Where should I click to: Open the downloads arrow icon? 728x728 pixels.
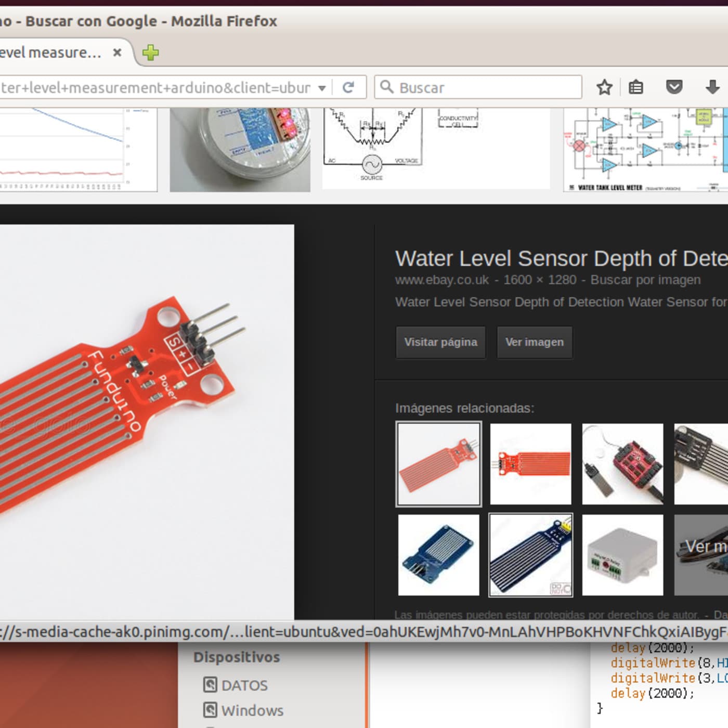click(x=713, y=87)
